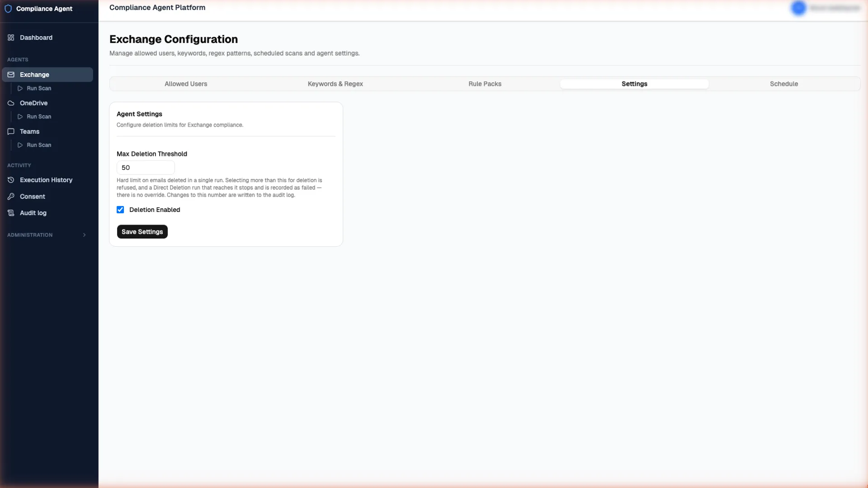Open the Consent page
Screen dimensions: 868x488
click(47, 197)
